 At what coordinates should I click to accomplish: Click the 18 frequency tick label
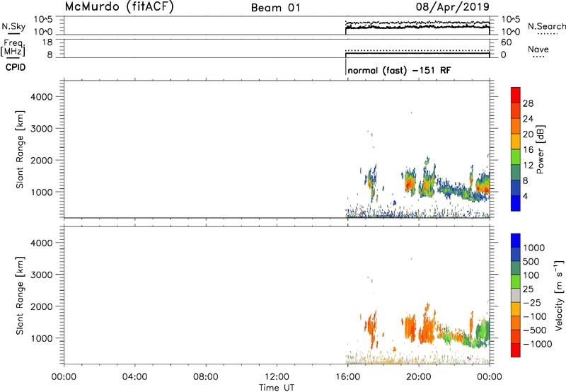coord(47,42)
